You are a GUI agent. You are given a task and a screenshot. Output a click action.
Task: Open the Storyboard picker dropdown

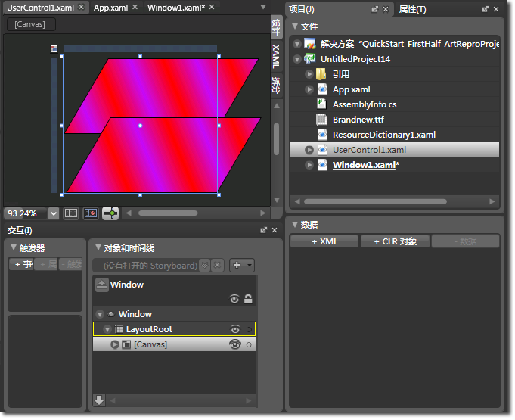(x=205, y=266)
